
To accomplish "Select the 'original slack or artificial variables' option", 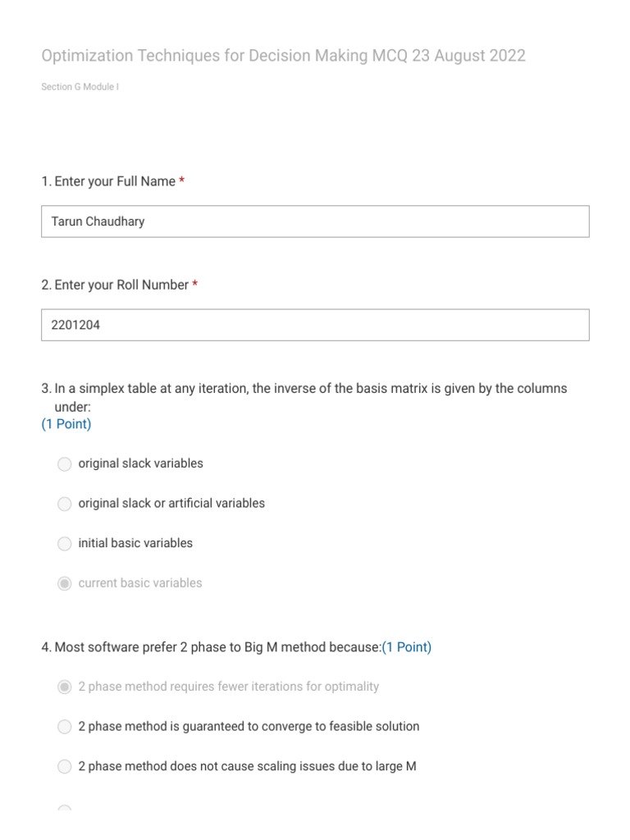I will tap(64, 504).
